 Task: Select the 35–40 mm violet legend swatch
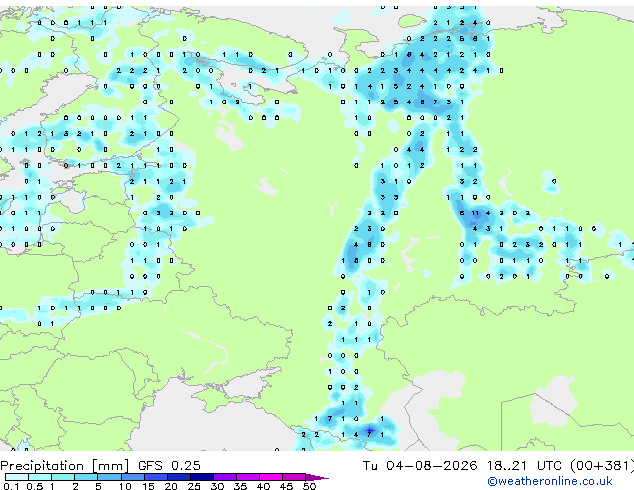pos(247,477)
